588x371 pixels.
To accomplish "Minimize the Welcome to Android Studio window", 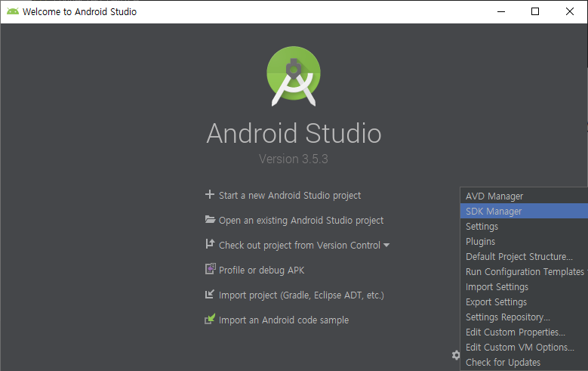I will pos(501,11).
